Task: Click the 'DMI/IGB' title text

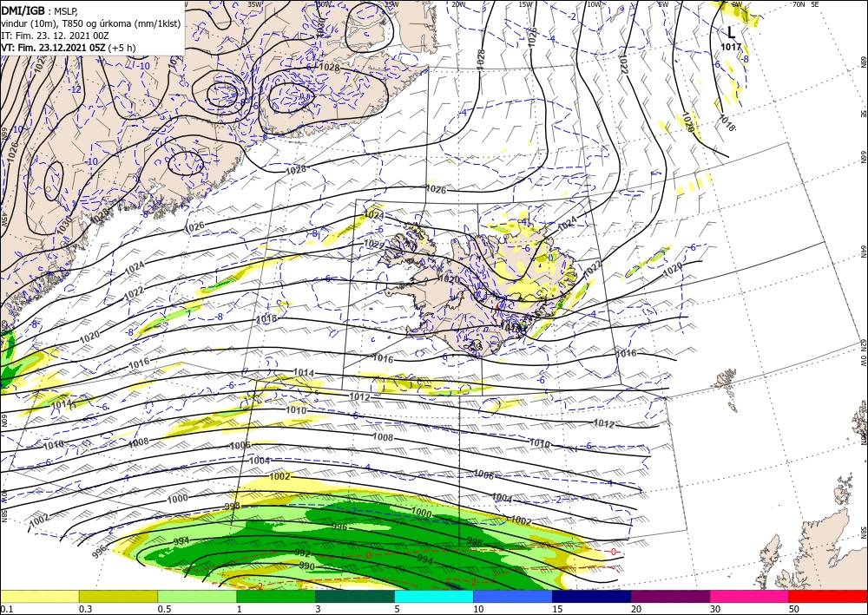Action: point(23,10)
